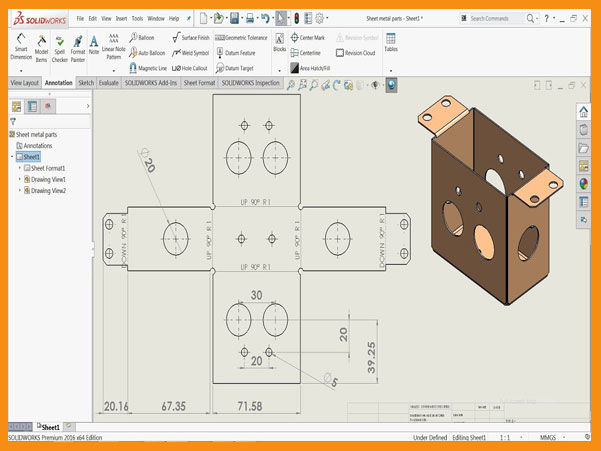Expand the Drawing View2 node
601x451 pixels.
click(x=20, y=190)
